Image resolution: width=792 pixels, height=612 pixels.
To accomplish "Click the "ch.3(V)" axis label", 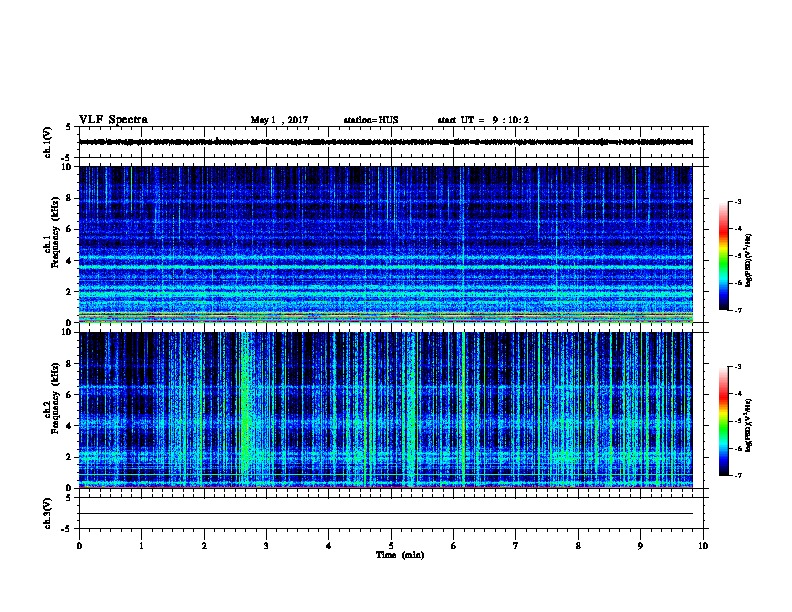I will pos(47,513).
